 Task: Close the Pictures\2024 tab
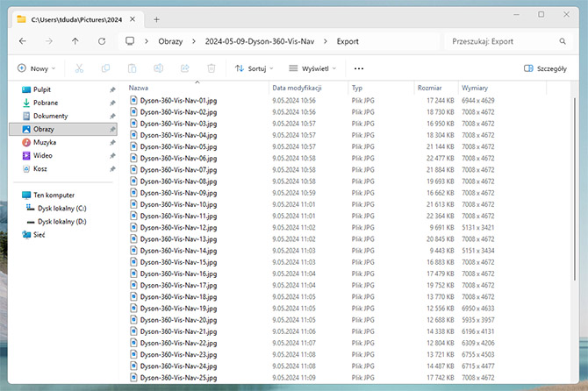pyautogui.click(x=133, y=19)
